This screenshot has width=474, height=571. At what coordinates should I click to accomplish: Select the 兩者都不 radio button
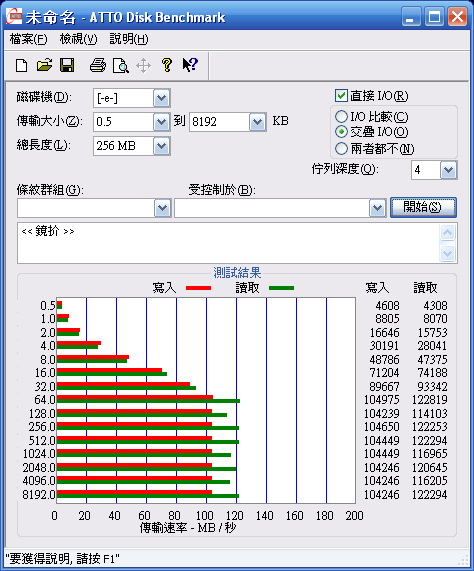click(x=341, y=149)
